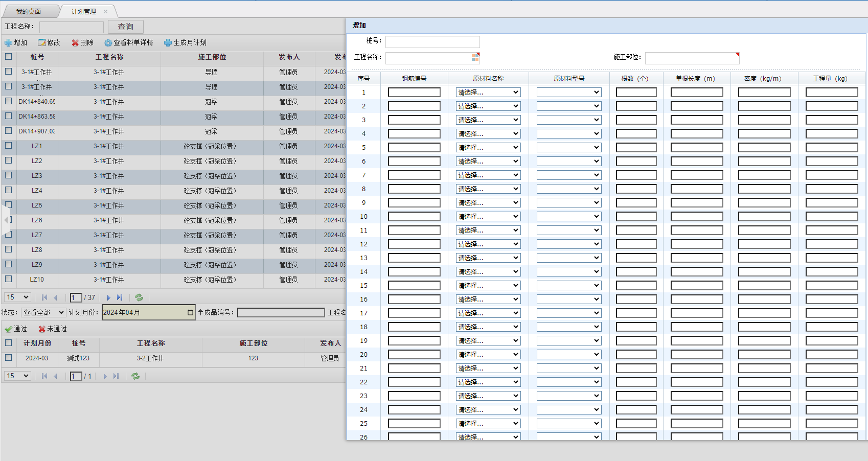868x461 pixels.
Task: Click 钢筋编号 input in row 1
Action: point(414,93)
